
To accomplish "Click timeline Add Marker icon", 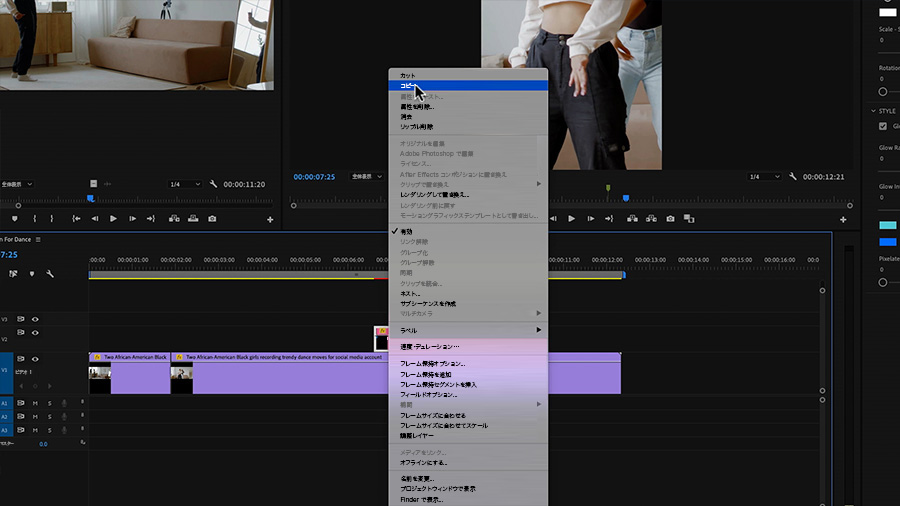I will [32, 274].
